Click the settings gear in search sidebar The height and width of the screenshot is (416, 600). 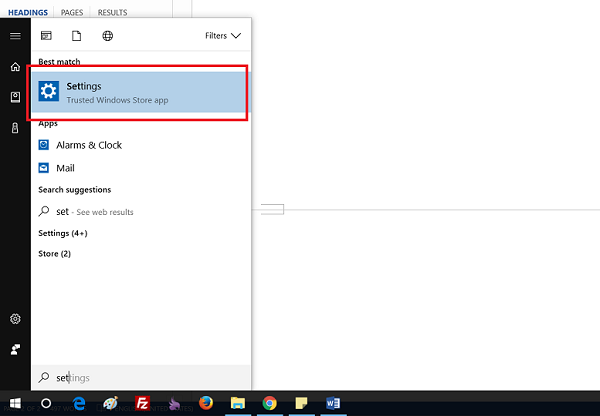(x=15, y=319)
